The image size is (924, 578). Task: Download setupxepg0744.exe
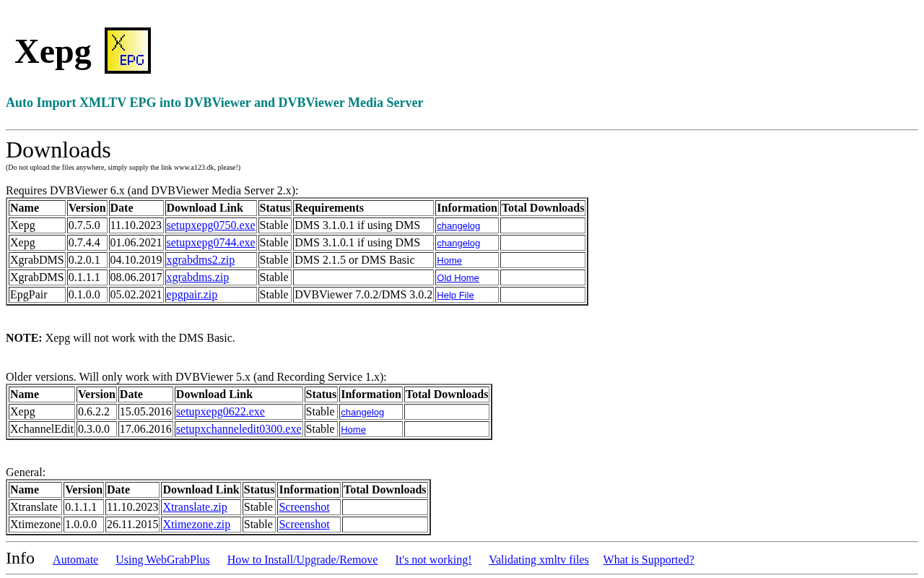211,243
